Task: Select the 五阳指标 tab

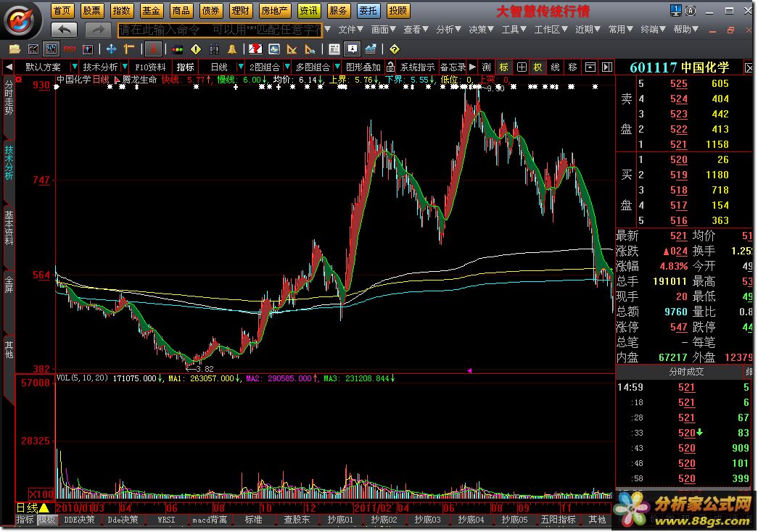Action: click(559, 520)
